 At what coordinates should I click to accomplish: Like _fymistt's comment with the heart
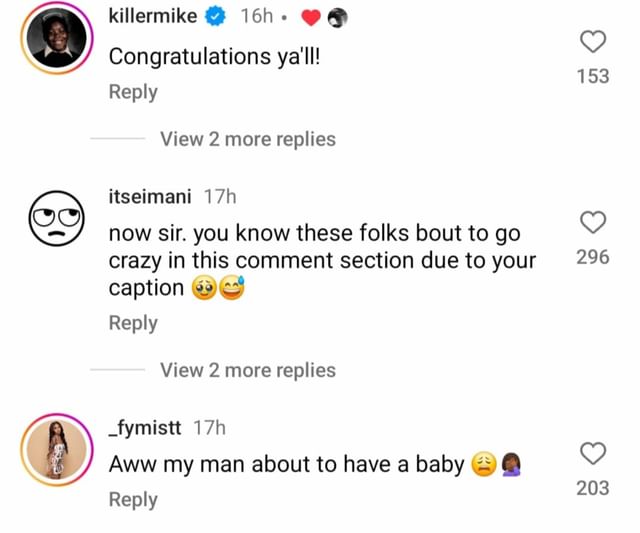[x=593, y=453]
